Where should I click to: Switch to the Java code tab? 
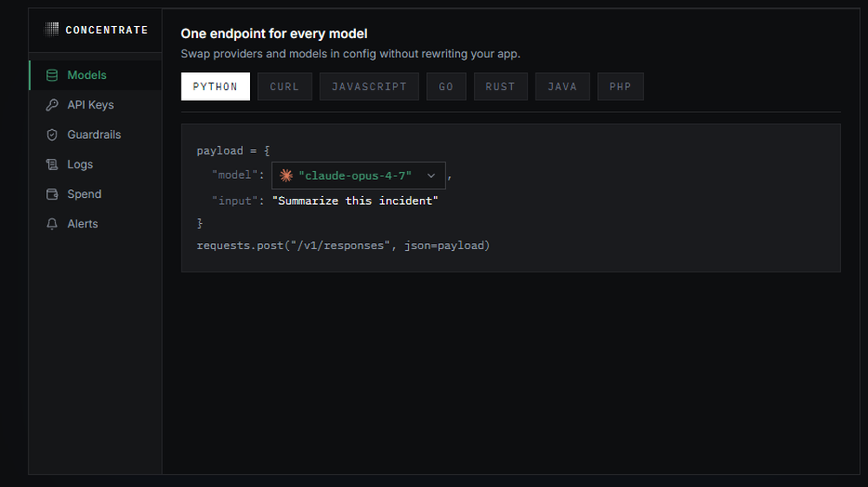pos(562,86)
